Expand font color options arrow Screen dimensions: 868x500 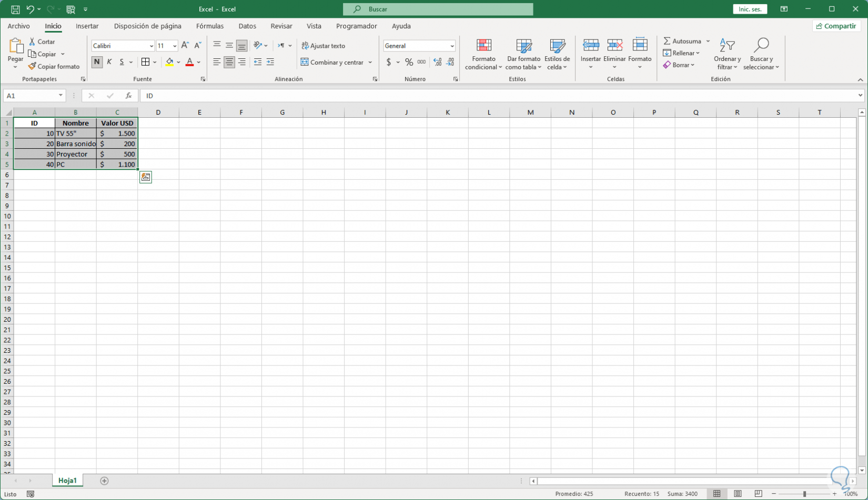pos(199,62)
